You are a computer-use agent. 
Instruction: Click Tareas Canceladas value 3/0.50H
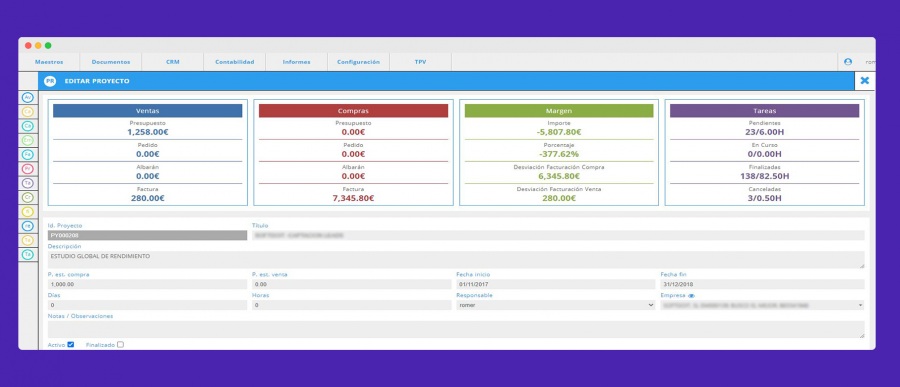(765, 198)
